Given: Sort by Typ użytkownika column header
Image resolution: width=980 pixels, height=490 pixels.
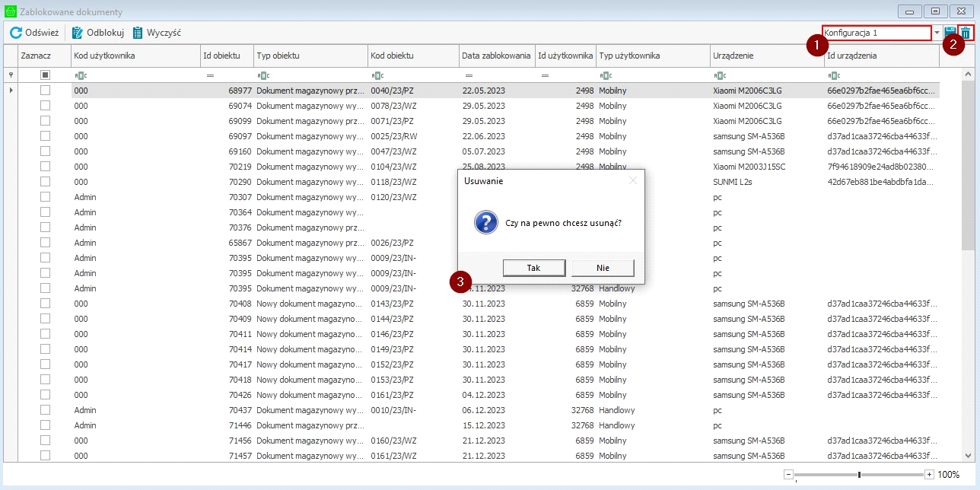Looking at the screenshot, I should coord(653,56).
